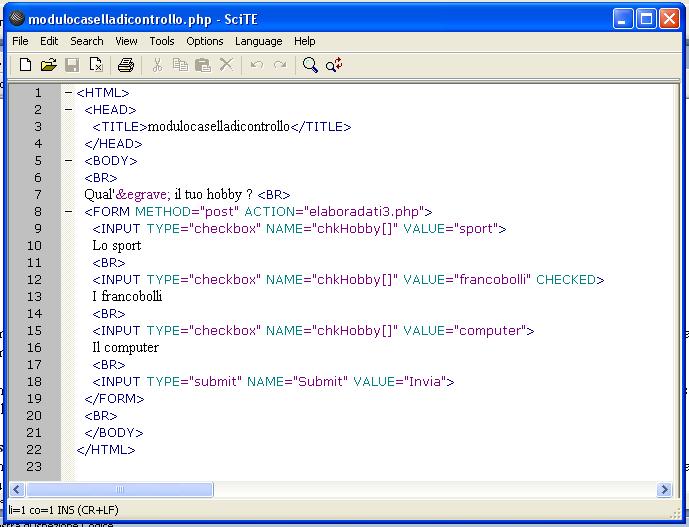Click the Paste clipboard icon

tap(203, 65)
